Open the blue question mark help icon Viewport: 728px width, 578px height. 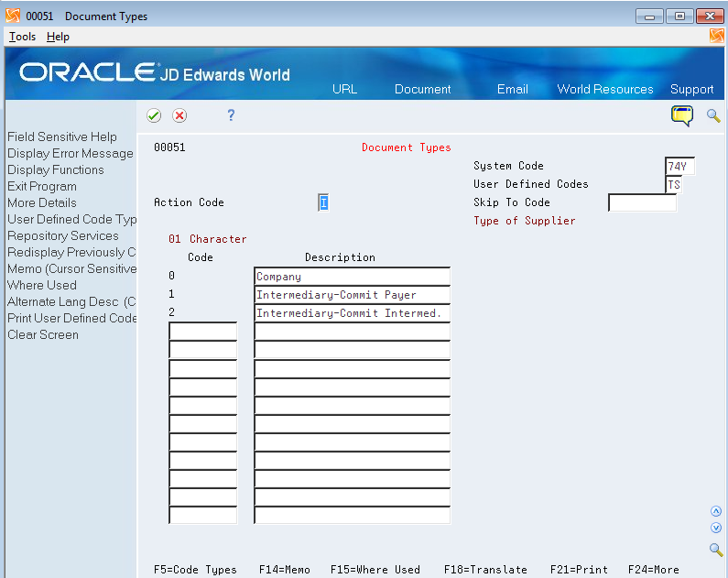click(231, 115)
